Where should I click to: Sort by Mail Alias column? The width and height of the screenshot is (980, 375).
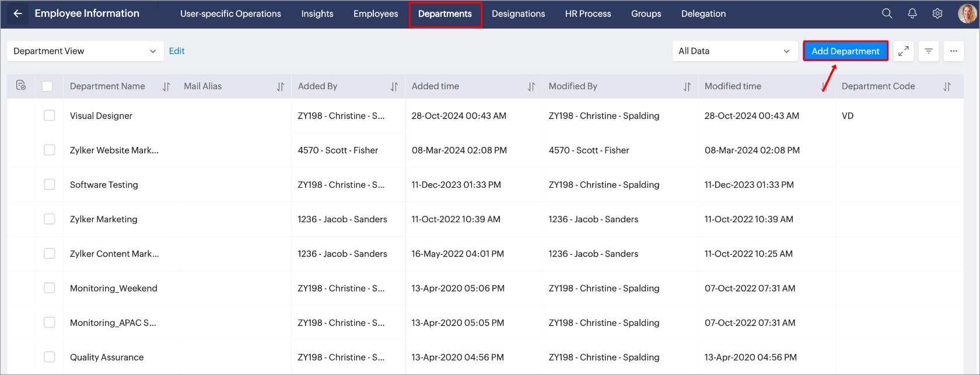pyautogui.click(x=281, y=86)
